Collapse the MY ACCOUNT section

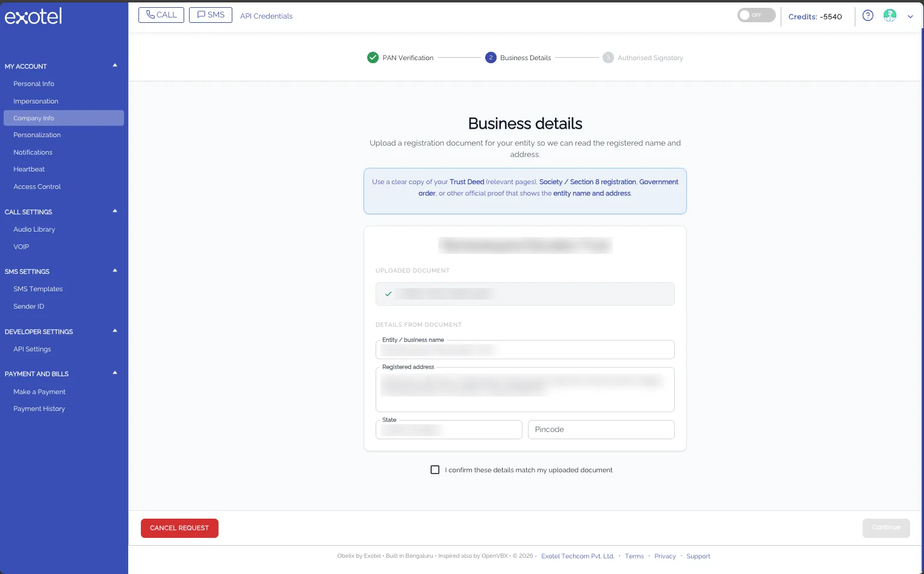click(x=115, y=66)
